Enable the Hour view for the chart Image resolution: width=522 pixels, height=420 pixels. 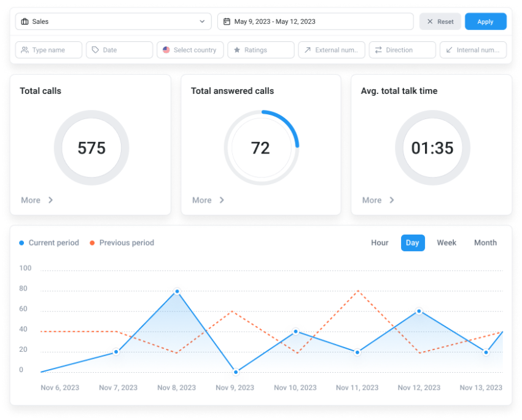click(x=380, y=243)
